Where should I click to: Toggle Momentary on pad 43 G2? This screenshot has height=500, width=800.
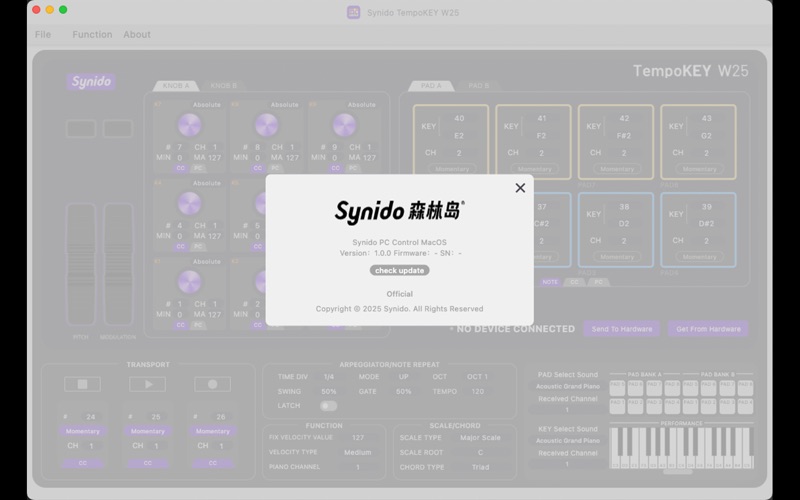699,169
